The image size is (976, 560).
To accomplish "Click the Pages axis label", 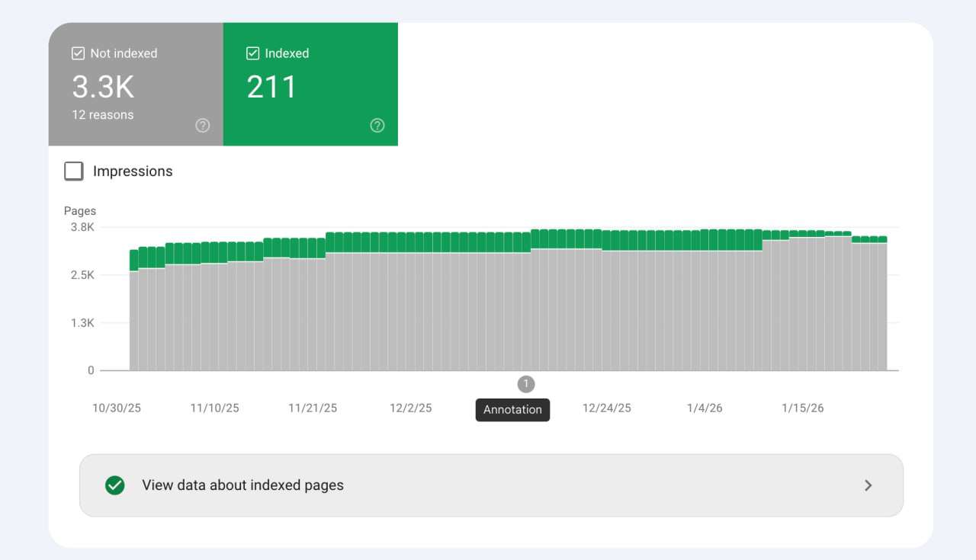I will pyautogui.click(x=79, y=210).
